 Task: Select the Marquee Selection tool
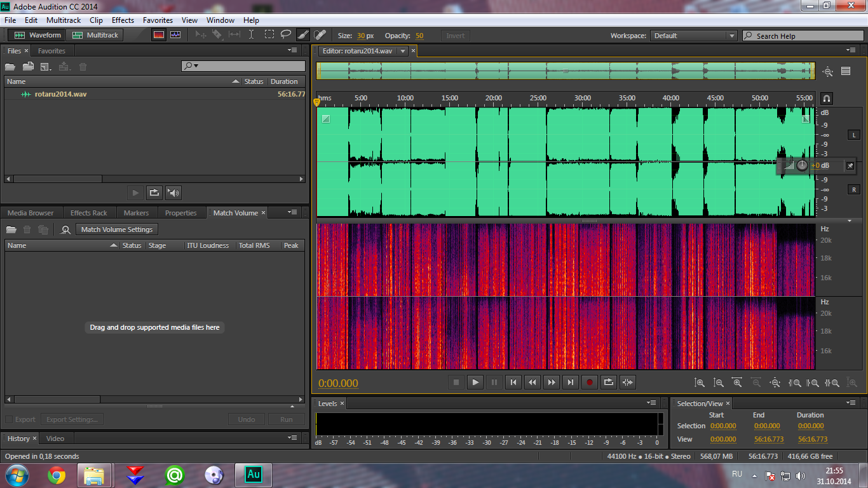click(269, 35)
